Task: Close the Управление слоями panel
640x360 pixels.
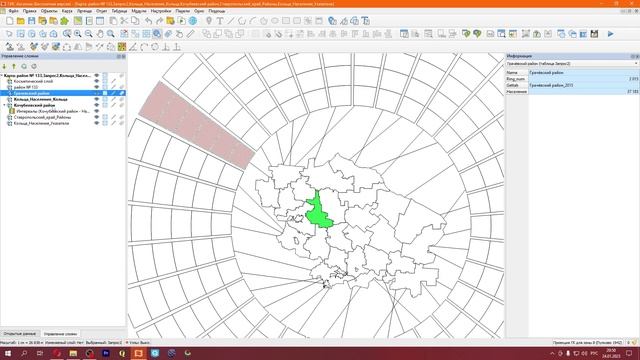Action: [123, 56]
